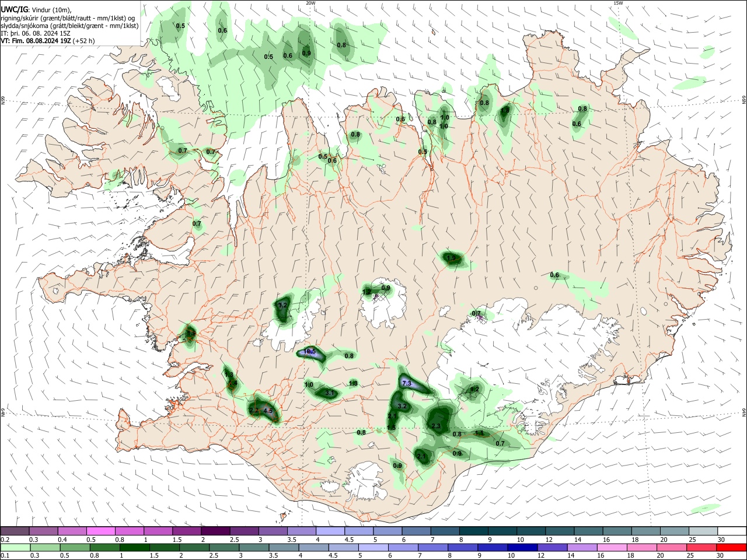This screenshot has height=560, width=747.
Task: Pick the light green 0.3 swatch in lower legend row
Action: pos(44,547)
